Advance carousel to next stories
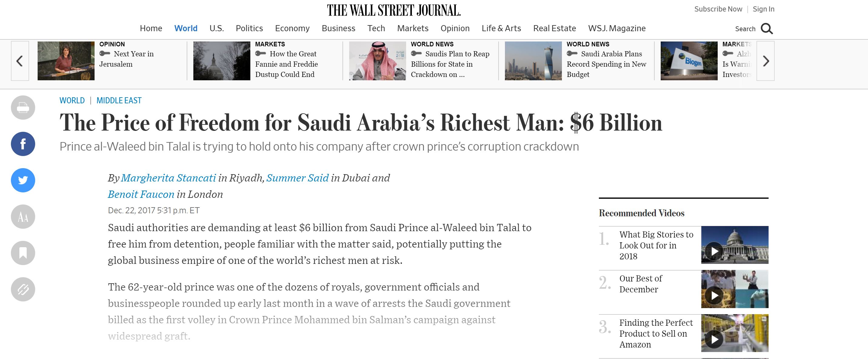Screen dimensions: 868x359 tap(765, 61)
